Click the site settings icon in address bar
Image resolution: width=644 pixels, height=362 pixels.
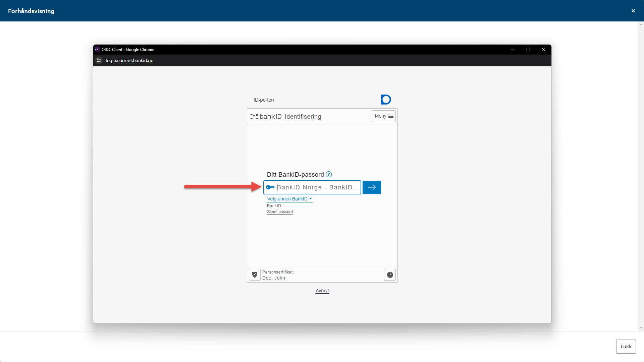point(99,60)
